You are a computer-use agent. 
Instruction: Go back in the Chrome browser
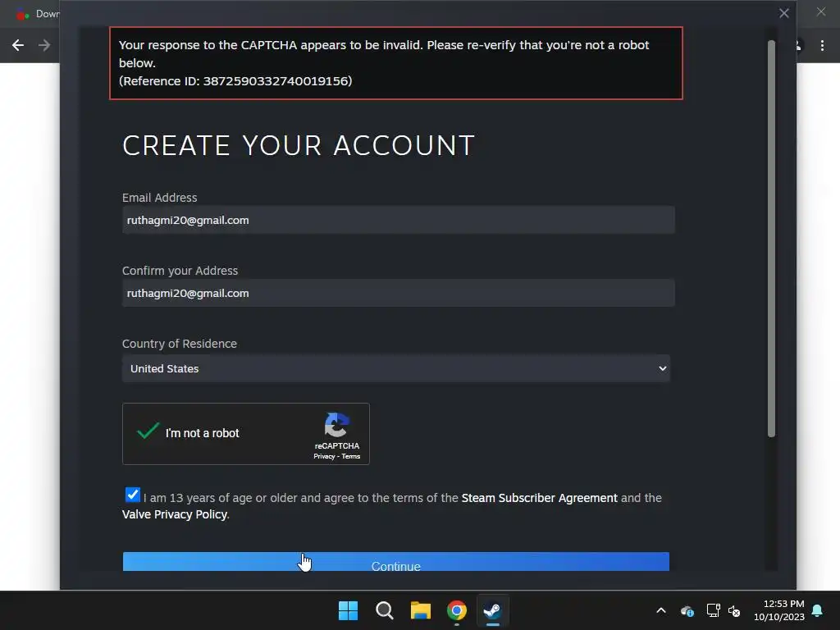pyautogui.click(x=18, y=46)
